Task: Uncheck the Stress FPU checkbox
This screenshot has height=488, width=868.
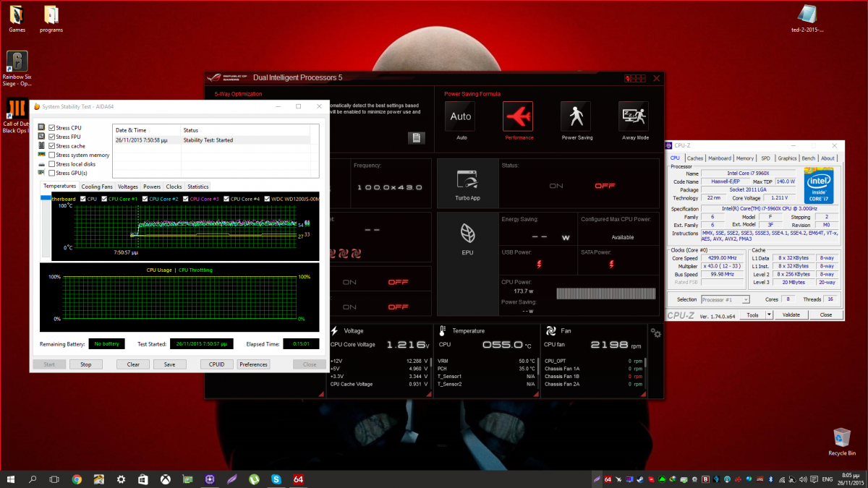Action: tap(52, 137)
